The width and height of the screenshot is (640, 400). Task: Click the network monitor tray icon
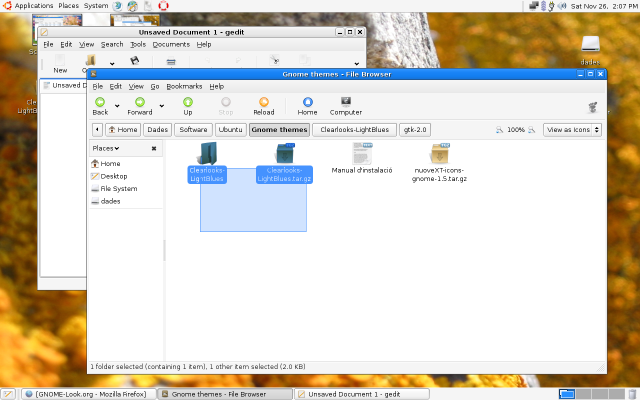pos(533,6)
